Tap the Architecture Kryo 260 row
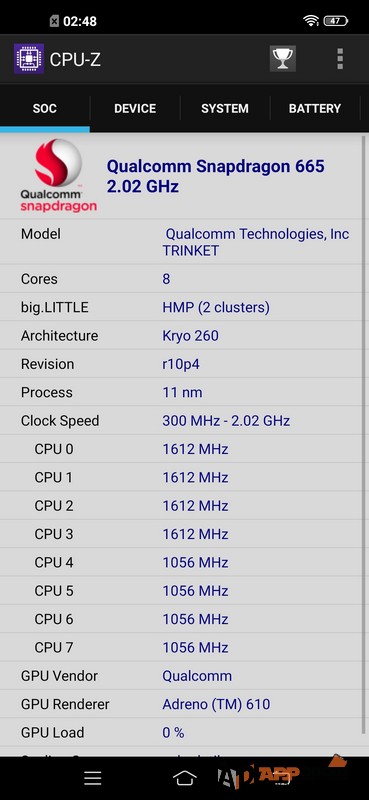The height and width of the screenshot is (800, 369). (181, 336)
